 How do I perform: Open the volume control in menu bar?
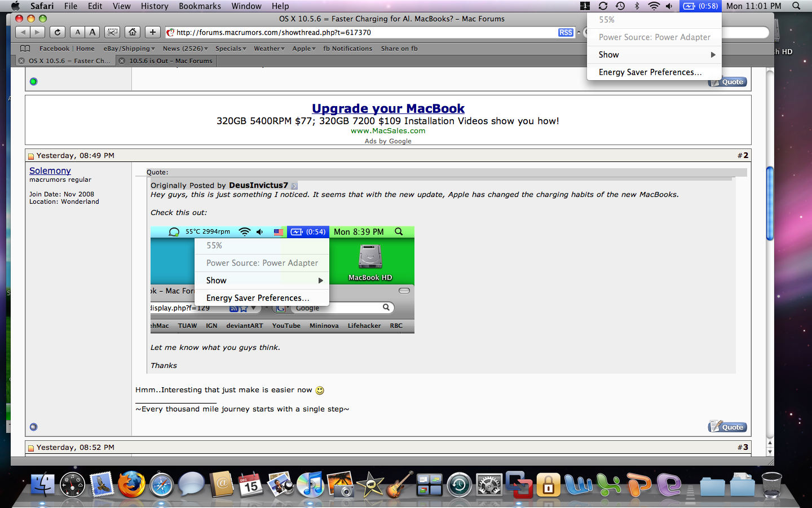pos(669,6)
